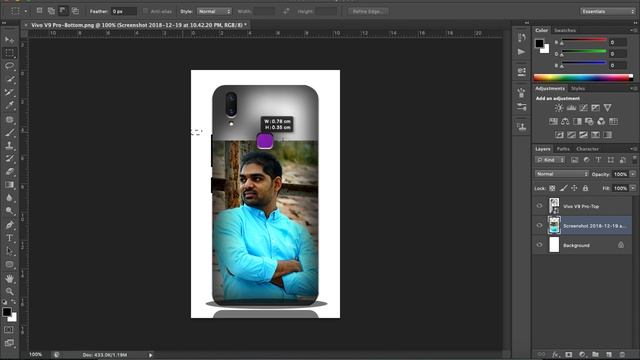Image resolution: width=640 pixels, height=360 pixels.
Task: Open the tool preset picker arrow
Action: pyautogui.click(x=26, y=11)
